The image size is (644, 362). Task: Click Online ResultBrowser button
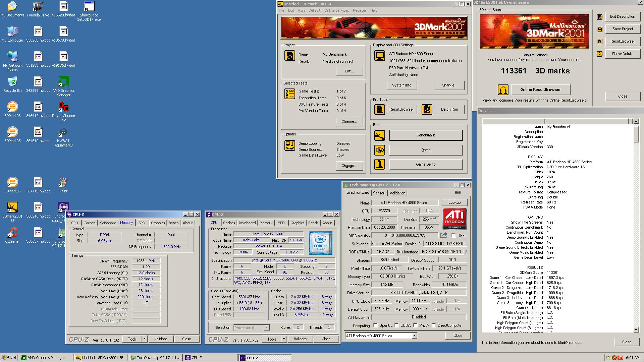(540, 89)
